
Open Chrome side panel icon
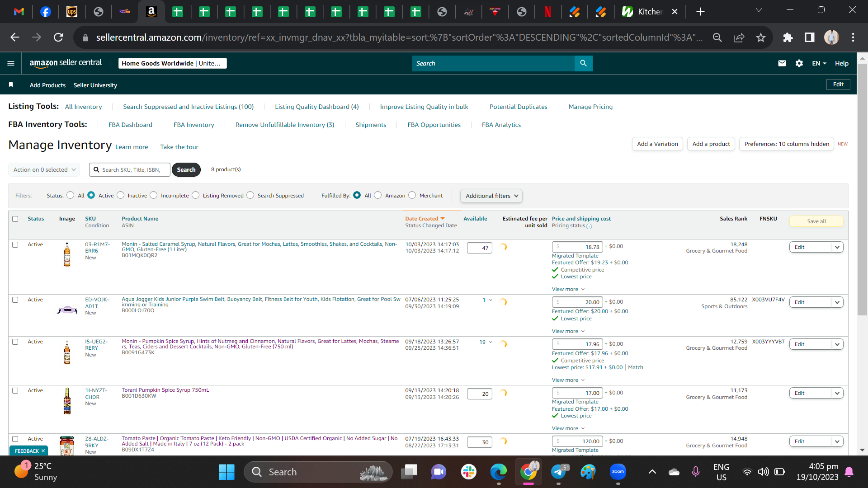810,38
